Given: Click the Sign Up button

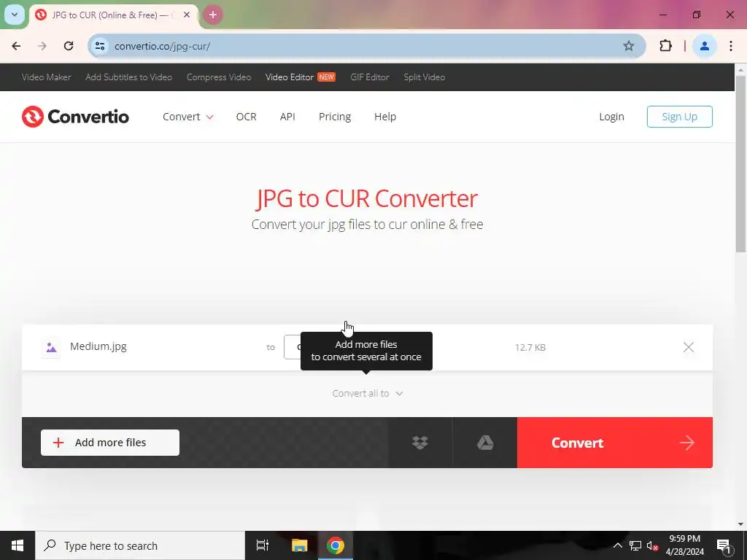Looking at the screenshot, I should [x=679, y=117].
